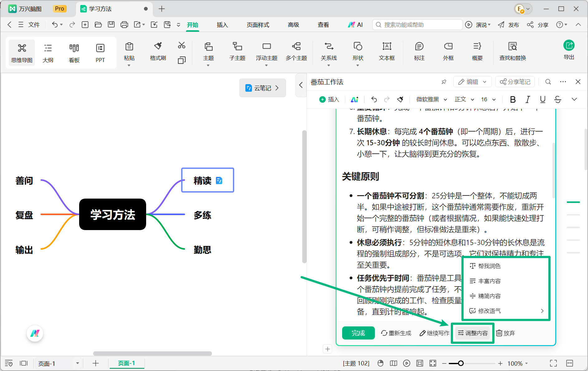Select the 格式刷 format painter
Screen dimensions: 588x371
coord(158,51)
